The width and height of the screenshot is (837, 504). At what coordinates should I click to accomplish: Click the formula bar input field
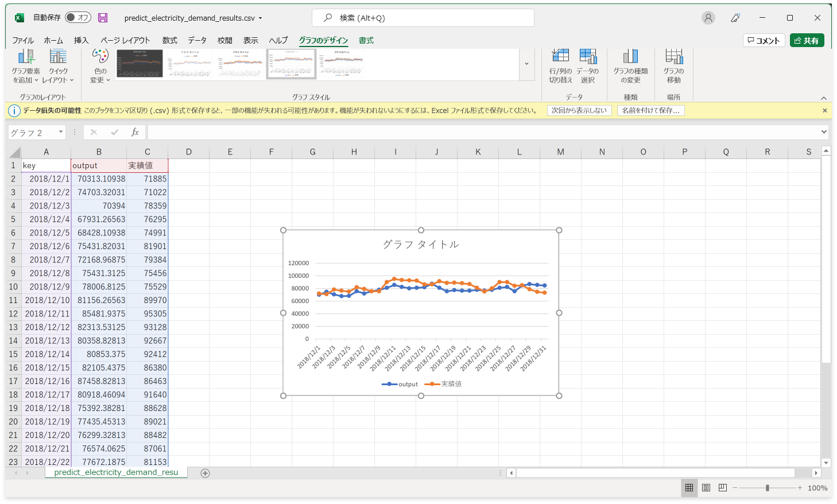click(483, 132)
